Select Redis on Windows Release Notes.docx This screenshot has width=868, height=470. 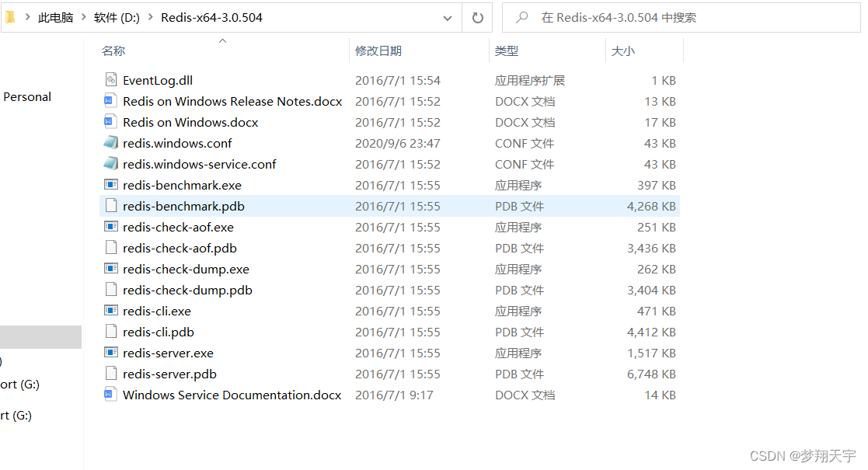pos(232,101)
